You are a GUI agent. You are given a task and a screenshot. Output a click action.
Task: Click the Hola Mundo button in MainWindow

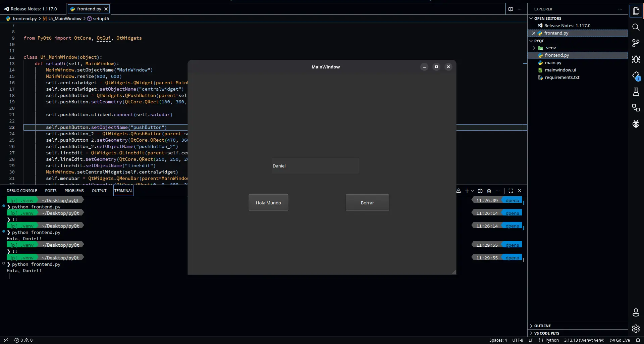[268, 203]
